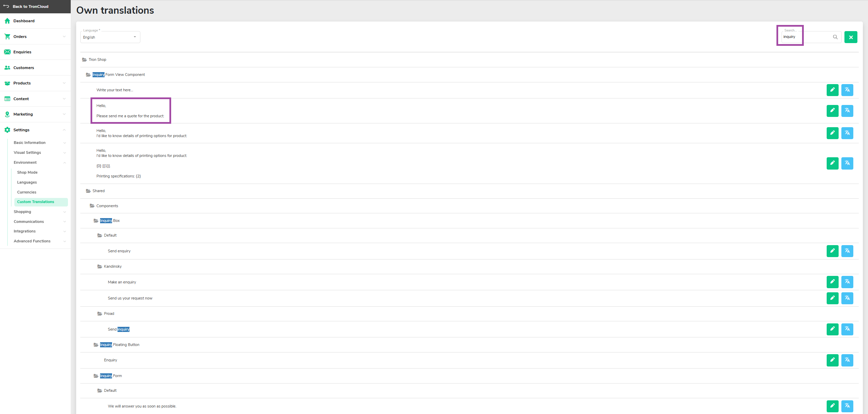Click translate icon for 'Send us your request now'
The width and height of the screenshot is (868, 414).
pyautogui.click(x=847, y=298)
